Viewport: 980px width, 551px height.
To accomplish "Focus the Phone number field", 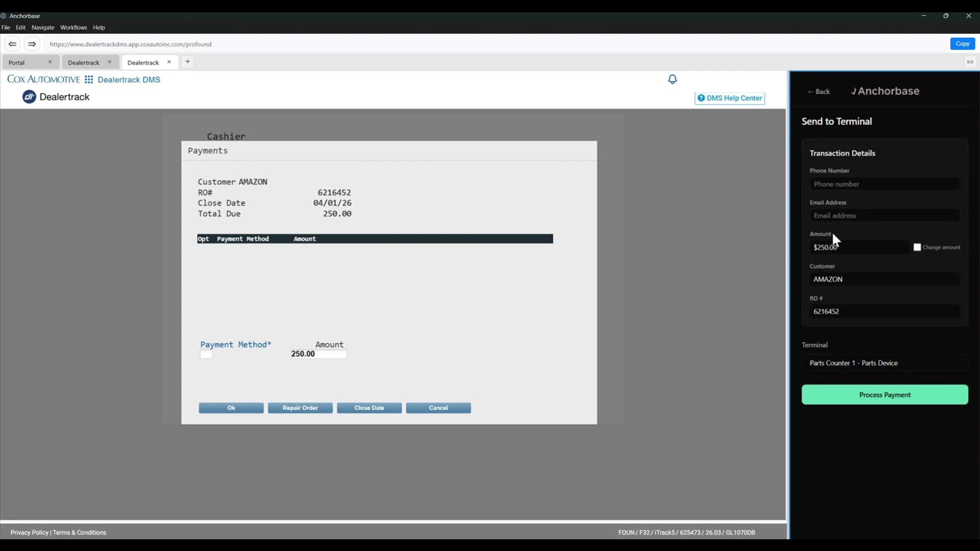I will tap(885, 184).
